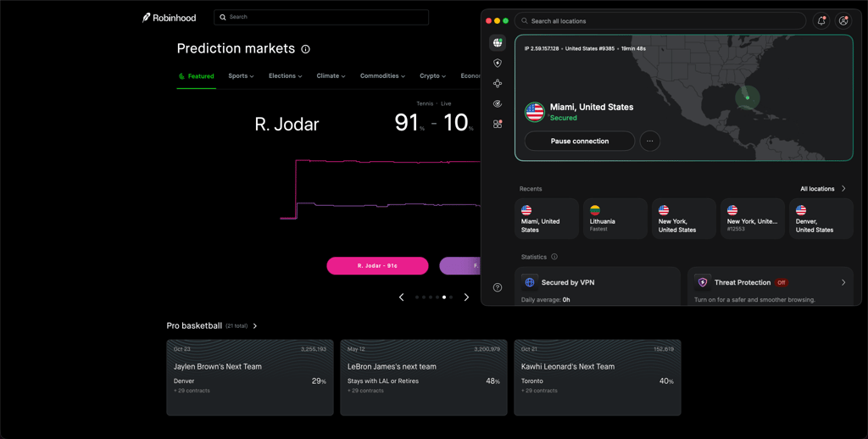This screenshot has height=439, width=868.
Task: Open the Elections dropdown
Action: (x=285, y=75)
